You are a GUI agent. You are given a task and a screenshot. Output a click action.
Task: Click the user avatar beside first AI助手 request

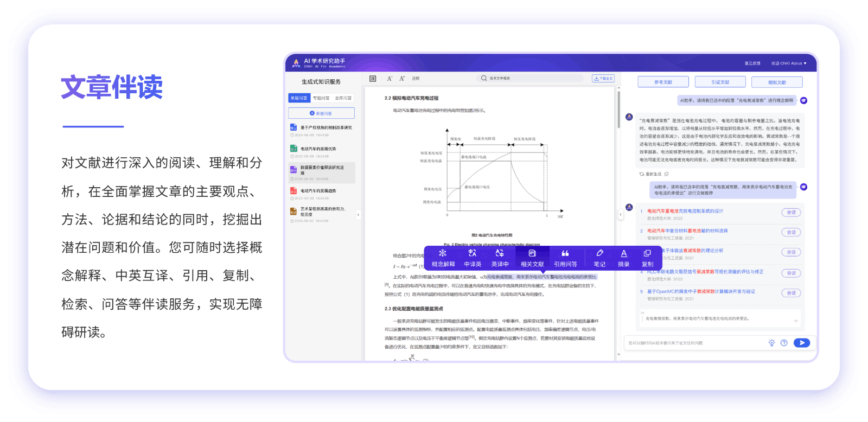click(804, 100)
